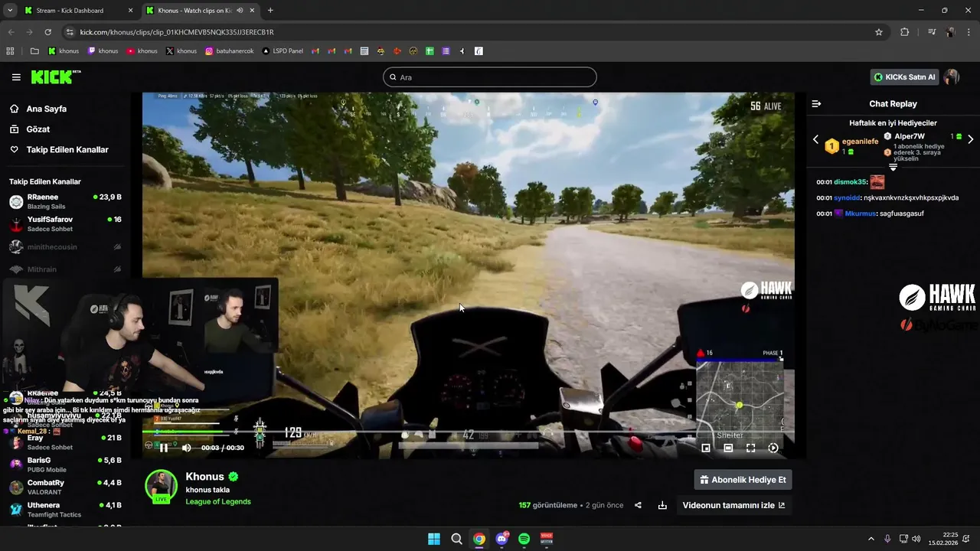
Task: Share the clip via share icon
Action: (x=638, y=505)
